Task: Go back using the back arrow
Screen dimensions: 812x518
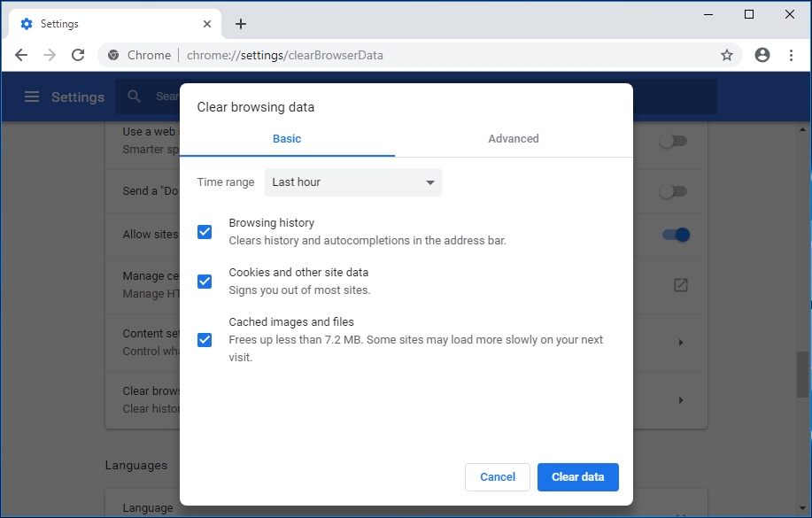Action: click(x=21, y=54)
